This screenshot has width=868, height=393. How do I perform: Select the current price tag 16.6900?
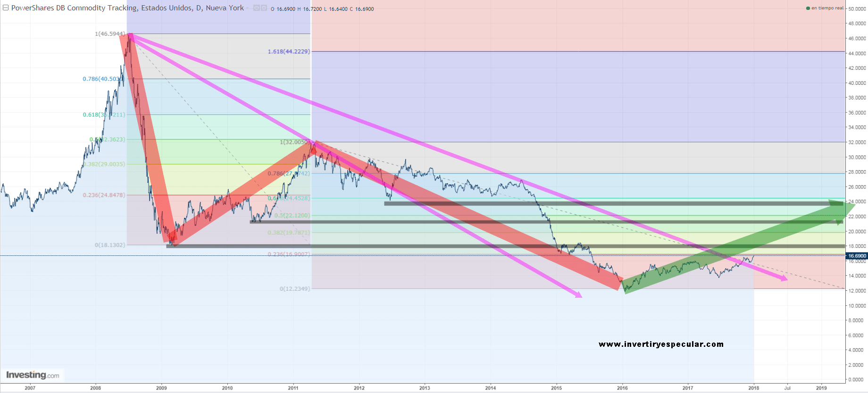[857, 256]
